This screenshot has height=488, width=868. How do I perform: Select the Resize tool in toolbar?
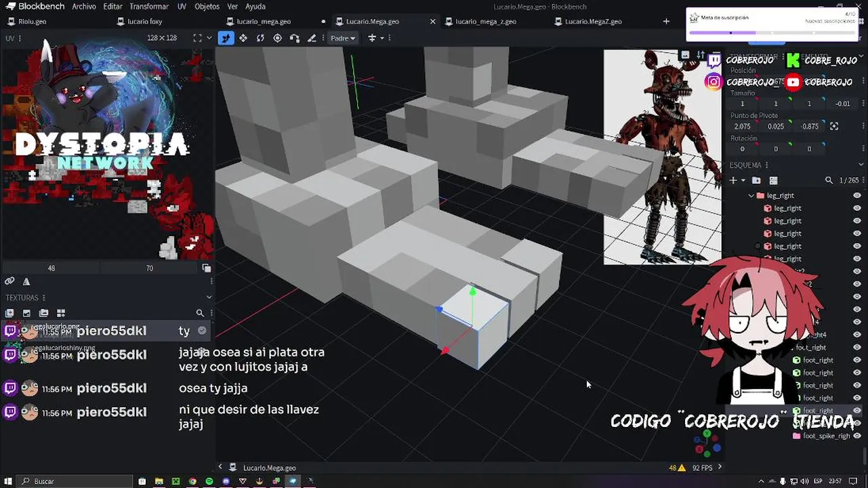pyautogui.click(x=243, y=38)
